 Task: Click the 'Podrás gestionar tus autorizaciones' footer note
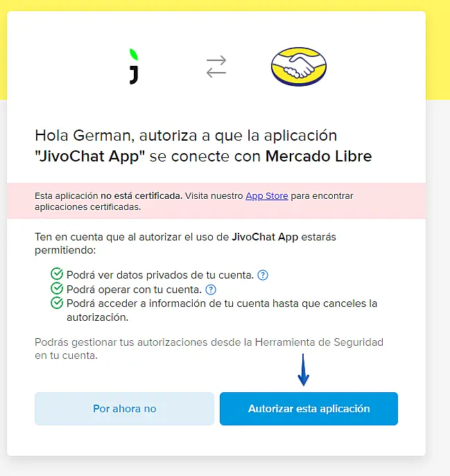(209, 349)
